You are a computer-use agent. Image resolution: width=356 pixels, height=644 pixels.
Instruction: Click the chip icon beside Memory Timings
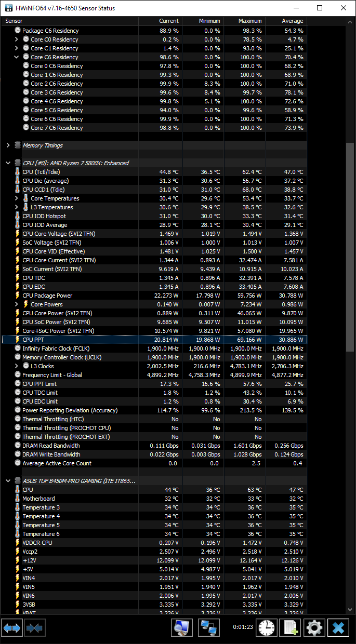pos(18,145)
